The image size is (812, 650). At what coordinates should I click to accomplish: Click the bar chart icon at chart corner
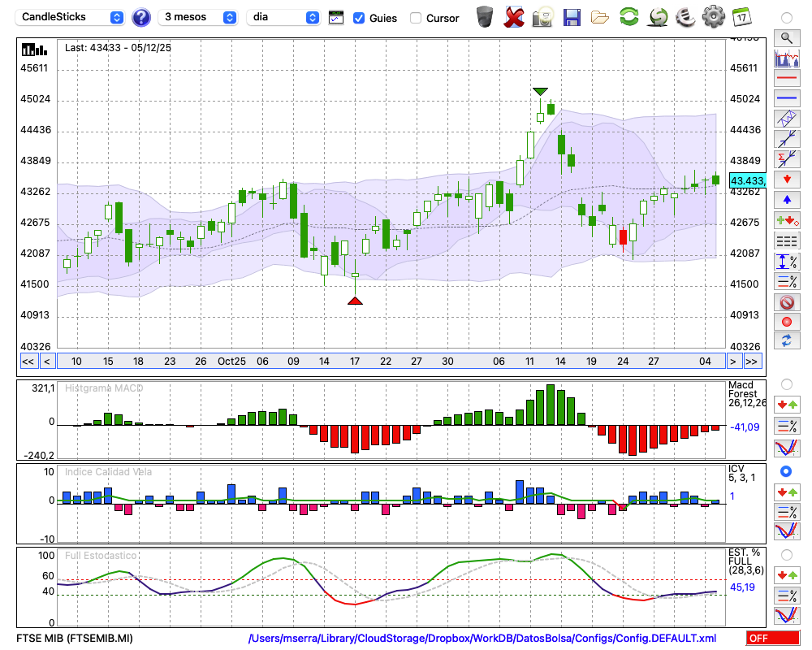(x=34, y=50)
